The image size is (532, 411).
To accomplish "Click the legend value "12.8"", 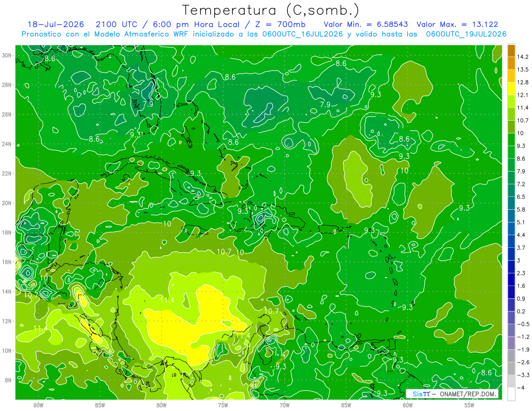I will pos(524,82).
